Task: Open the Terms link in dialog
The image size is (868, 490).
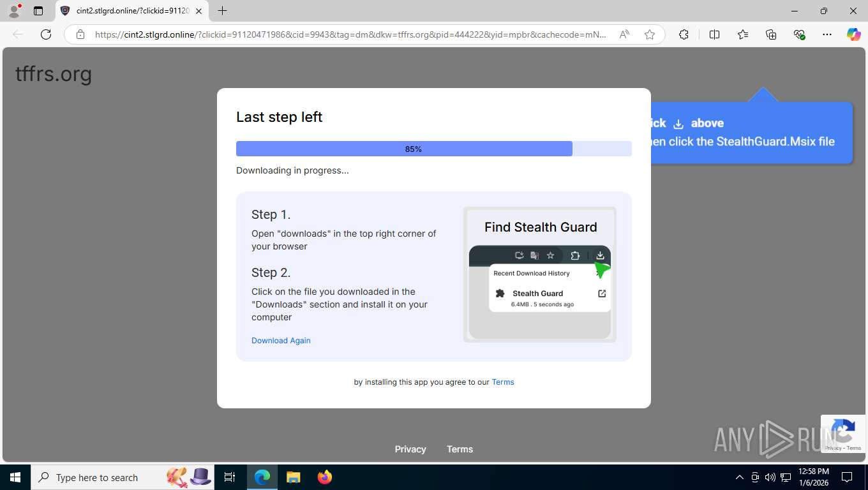Action: 503,382
